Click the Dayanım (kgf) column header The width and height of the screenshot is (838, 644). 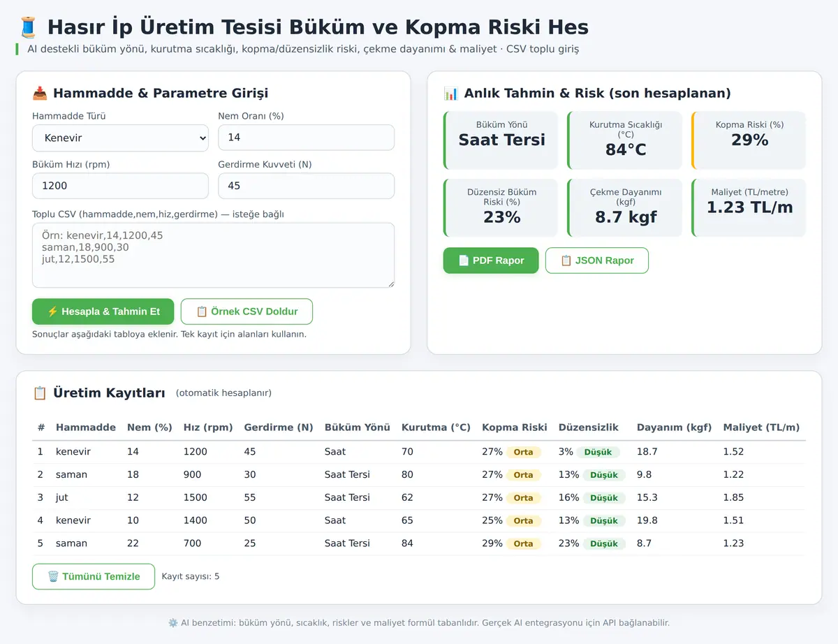coord(674,427)
